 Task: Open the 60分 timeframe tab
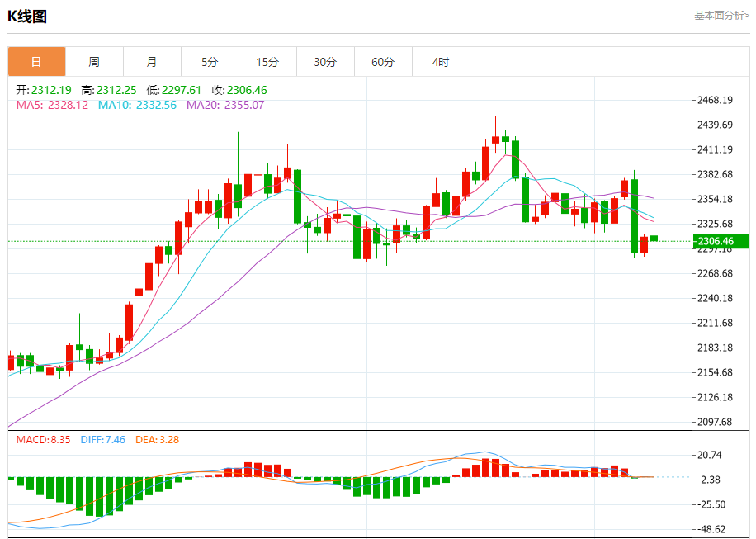pos(383,62)
